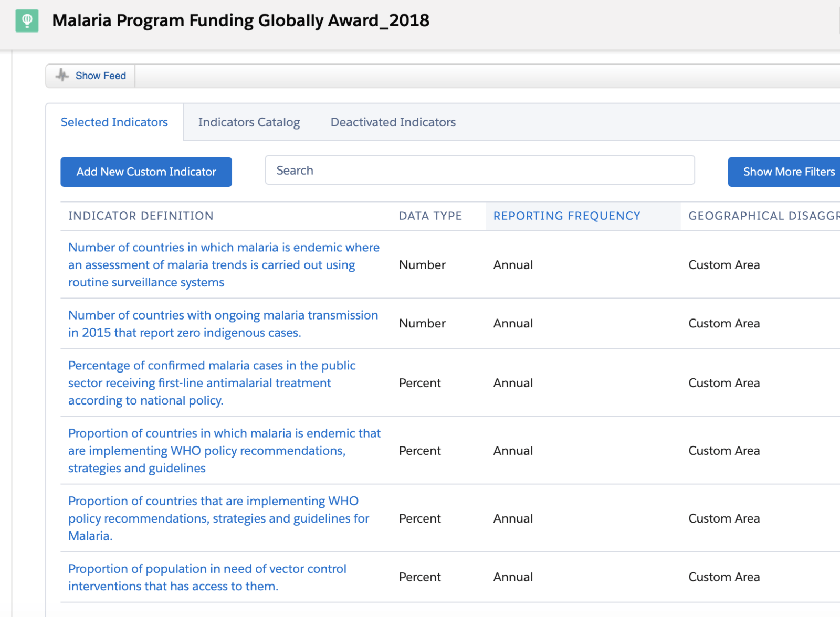Sort by Indicator Definition column header
The height and width of the screenshot is (617, 840).
pyautogui.click(x=141, y=216)
